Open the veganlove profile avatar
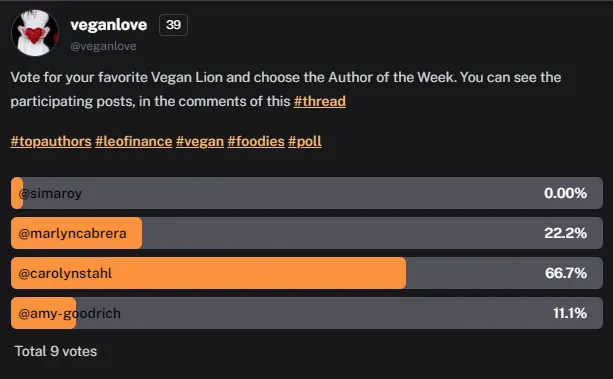 (x=35, y=33)
